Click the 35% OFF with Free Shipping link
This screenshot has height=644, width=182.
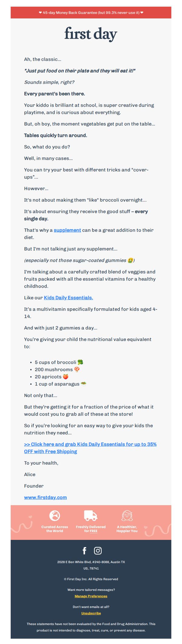pos(90,448)
